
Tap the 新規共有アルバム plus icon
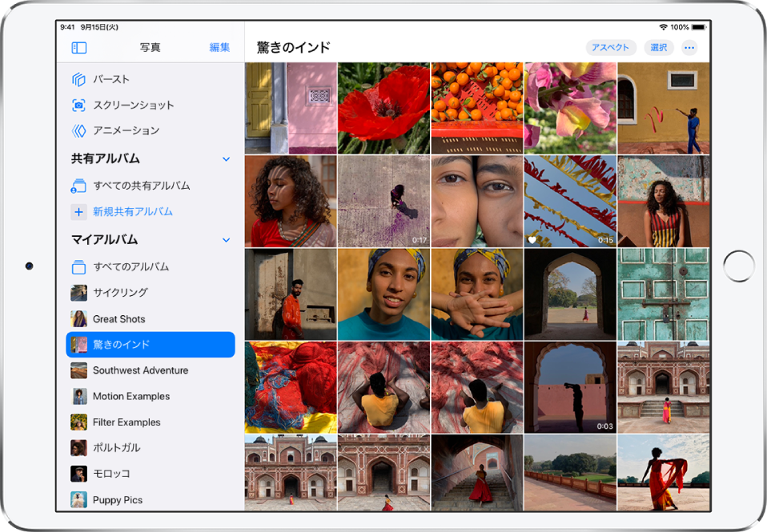[x=79, y=212]
